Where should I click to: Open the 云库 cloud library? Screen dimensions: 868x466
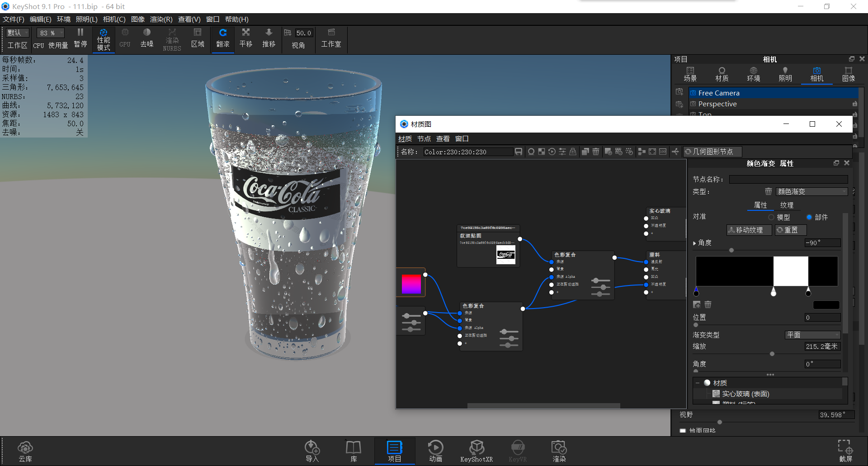coord(25,451)
